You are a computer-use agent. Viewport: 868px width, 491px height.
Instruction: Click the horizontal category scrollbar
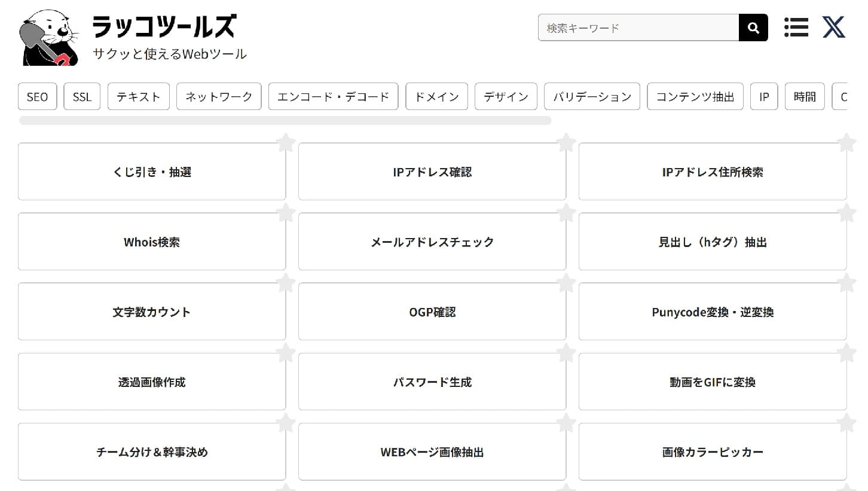point(285,121)
